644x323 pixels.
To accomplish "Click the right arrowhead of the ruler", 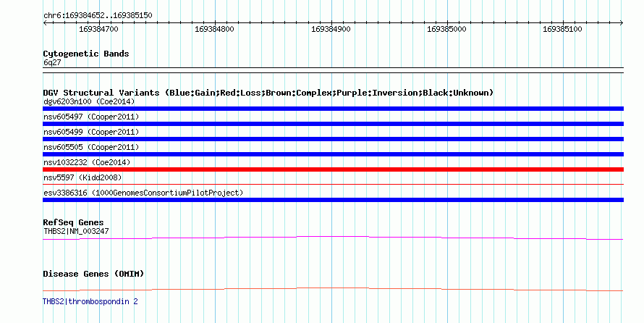I will click(x=622, y=23).
